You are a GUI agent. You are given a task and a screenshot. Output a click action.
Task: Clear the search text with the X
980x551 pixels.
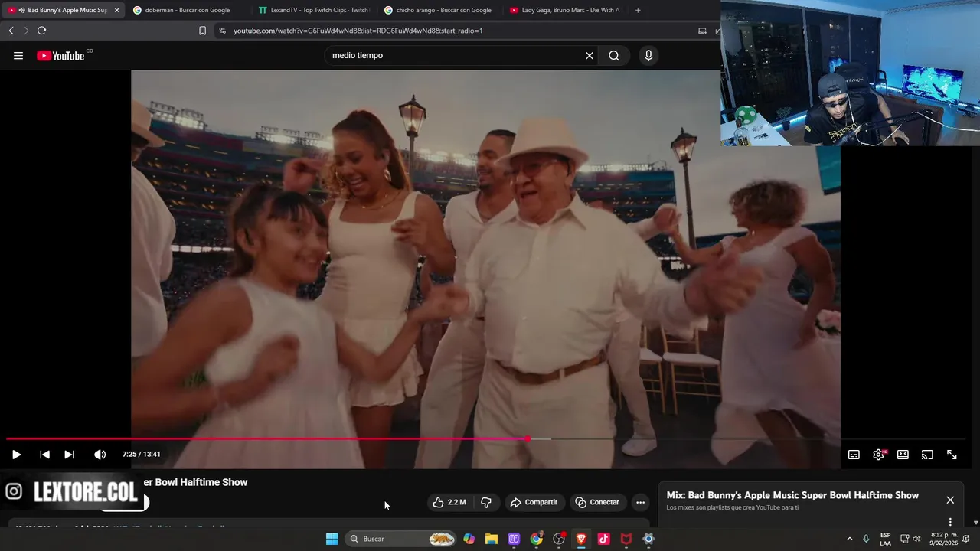tap(590, 56)
